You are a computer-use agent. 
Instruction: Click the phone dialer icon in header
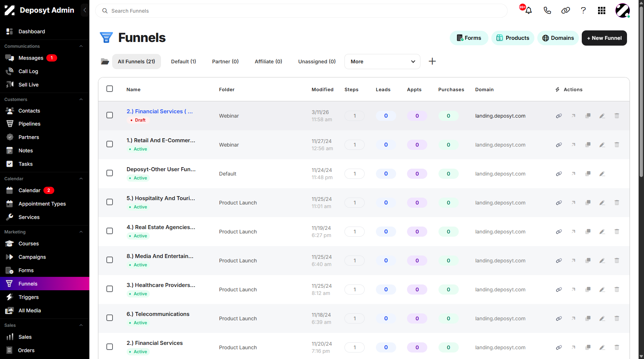pos(547,10)
